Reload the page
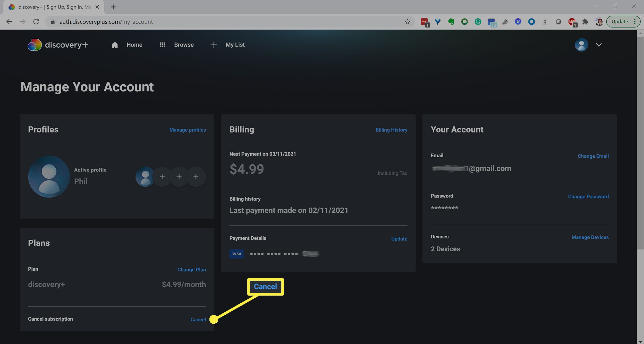Image resolution: width=644 pixels, height=344 pixels. coord(36,22)
